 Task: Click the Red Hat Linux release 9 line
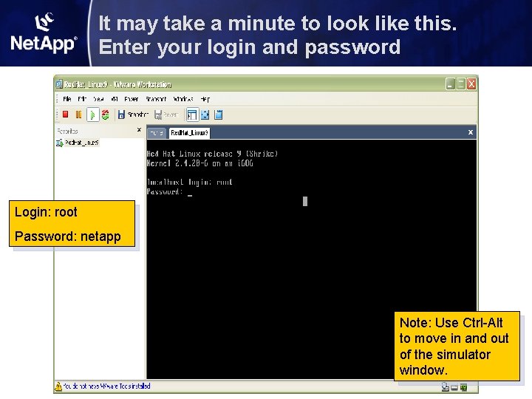point(212,154)
